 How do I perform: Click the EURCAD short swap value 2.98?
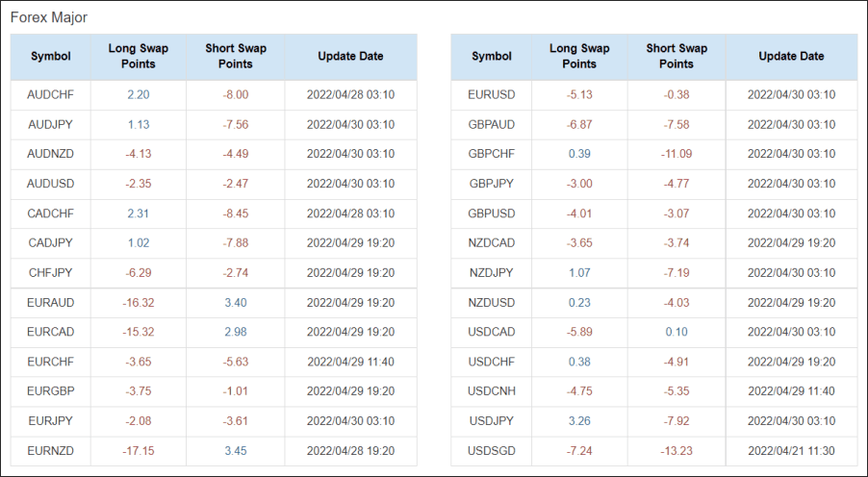(x=235, y=332)
